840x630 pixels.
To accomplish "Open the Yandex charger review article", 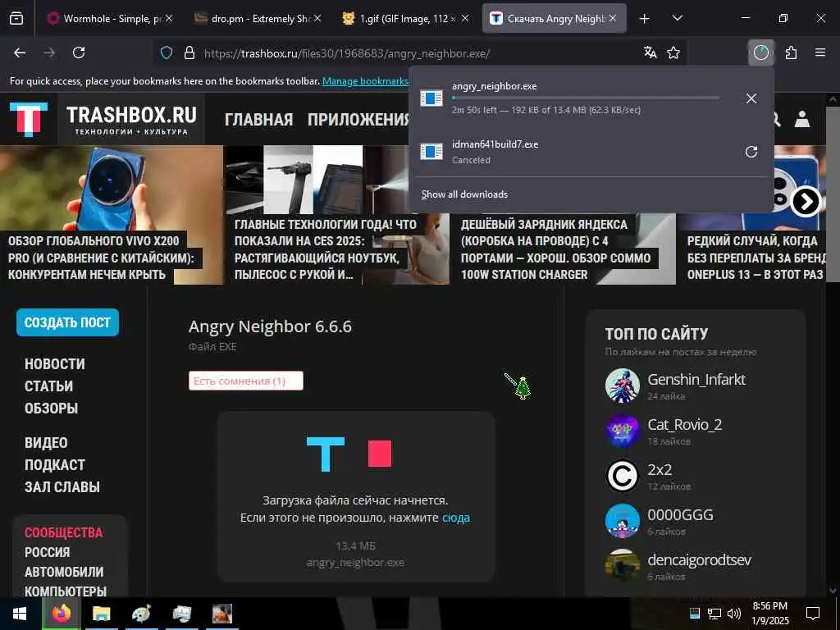I will tap(563, 249).
